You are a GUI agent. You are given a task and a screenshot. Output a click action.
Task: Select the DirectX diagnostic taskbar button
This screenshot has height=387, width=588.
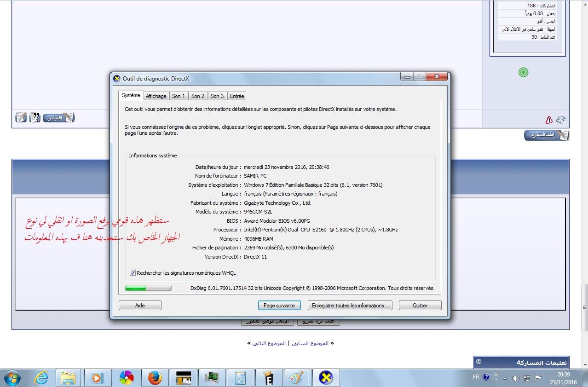(326, 378)
